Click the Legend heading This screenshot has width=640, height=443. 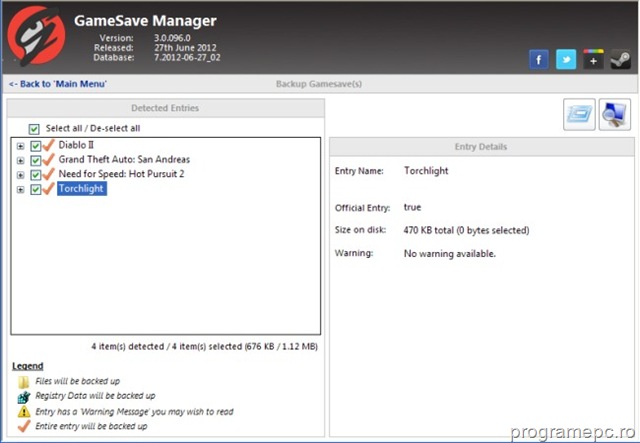(x=28, y=366)
